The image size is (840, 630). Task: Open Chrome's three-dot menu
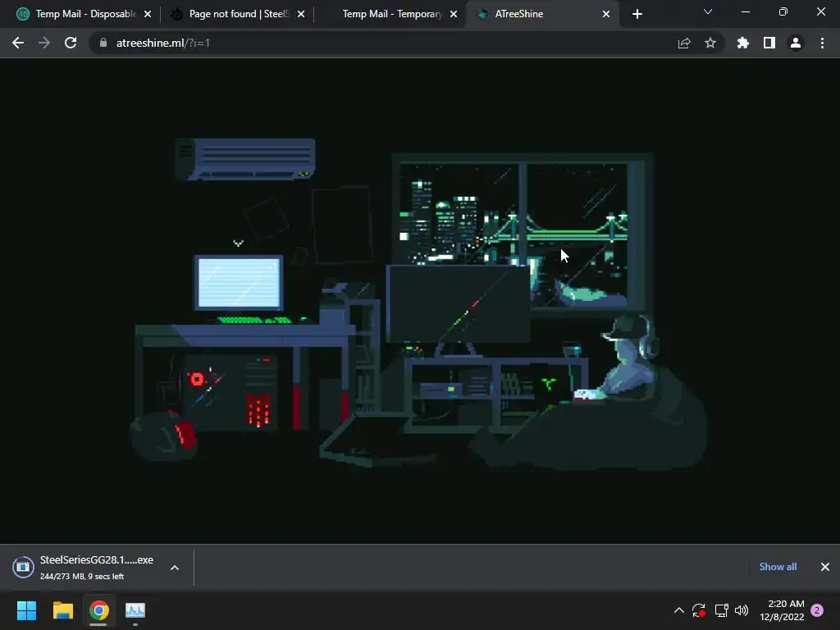point(822,43)
